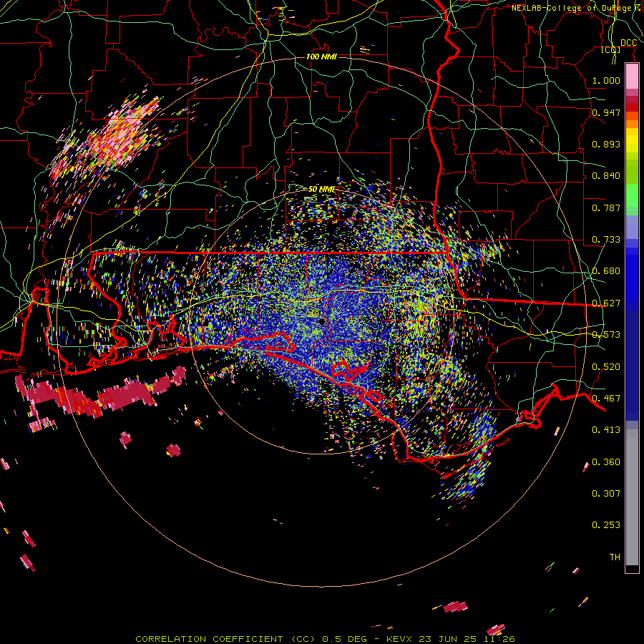The image size is (644, 644).
Task: Click the 100 NMI range ring label
Action: pyautogui.click(x=321, y=57)
